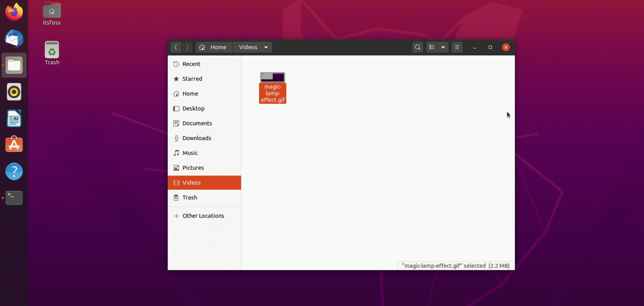Open Trash from the sidebar
The height and width of the screenshot is (306, 644).
(190, 197)
